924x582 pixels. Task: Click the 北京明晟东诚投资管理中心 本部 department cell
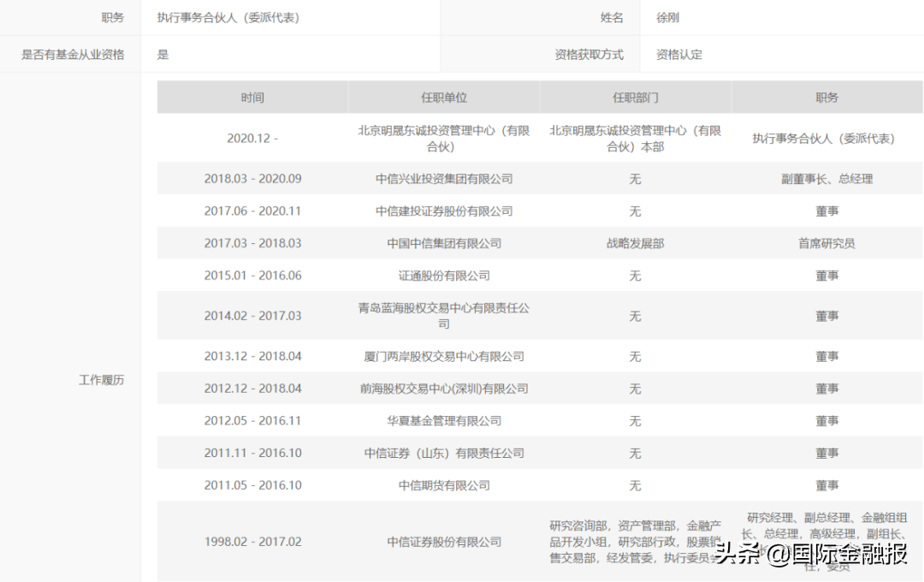tap(635, 138)
